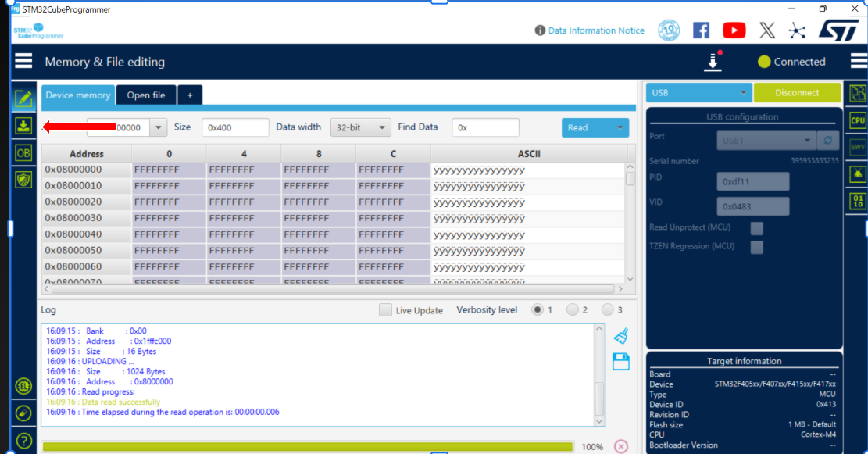Click the Disconnect button
Image resolution: width=868 pixels, height=454 pixels.
(x=797, y=93)
